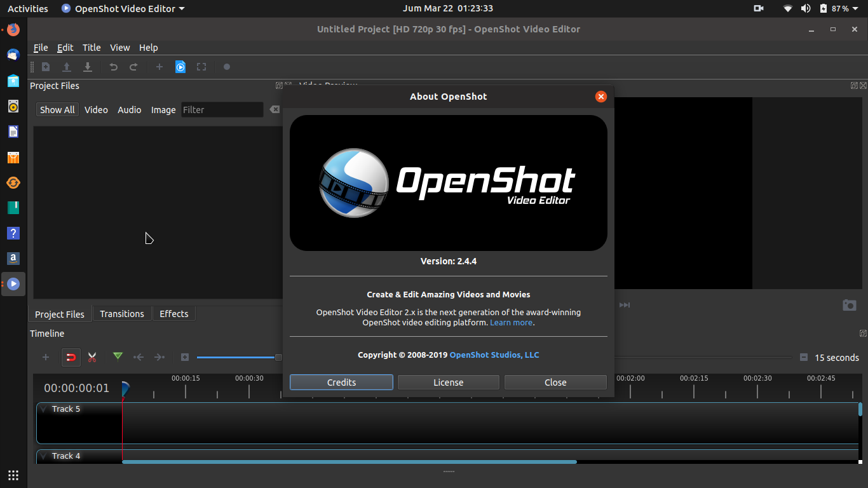Image resolution: width=868 pixels, height=488 pixels.
Task: Close the About OpenShot dialog with red X
Action: click(601, 97)
